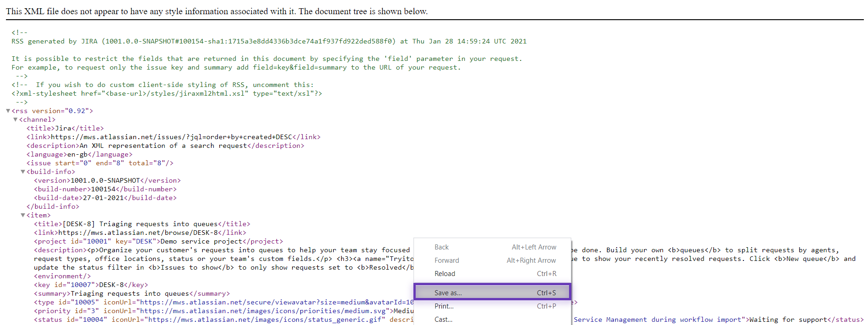Screen dimensions: 868x325
Task: Collapse the item element
Action: (x=22, y=215)
